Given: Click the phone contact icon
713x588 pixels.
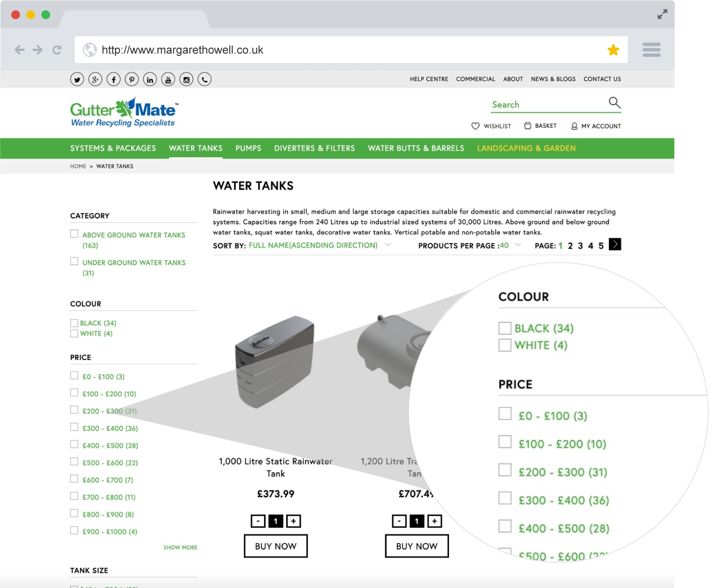Looking at the screenshot, I should coord(205,80).
